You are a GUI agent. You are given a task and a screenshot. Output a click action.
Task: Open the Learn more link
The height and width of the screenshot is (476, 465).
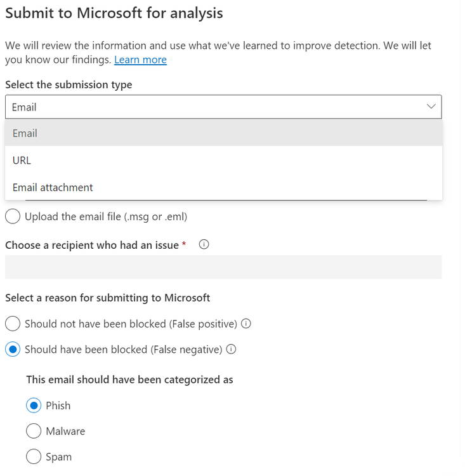140,60
